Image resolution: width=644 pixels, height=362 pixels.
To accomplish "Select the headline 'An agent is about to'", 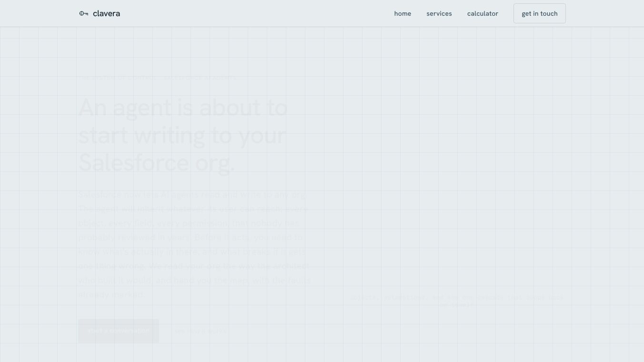I will (183, 108).
